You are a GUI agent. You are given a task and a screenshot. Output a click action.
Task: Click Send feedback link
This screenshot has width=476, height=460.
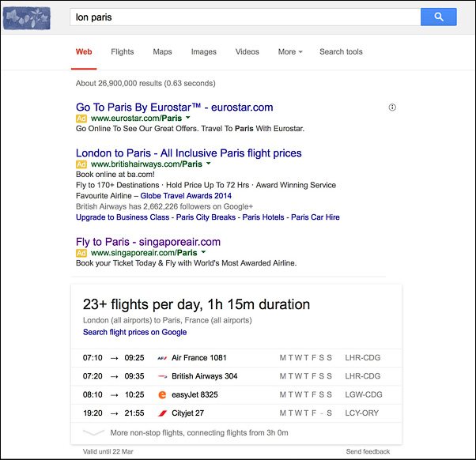368,451
